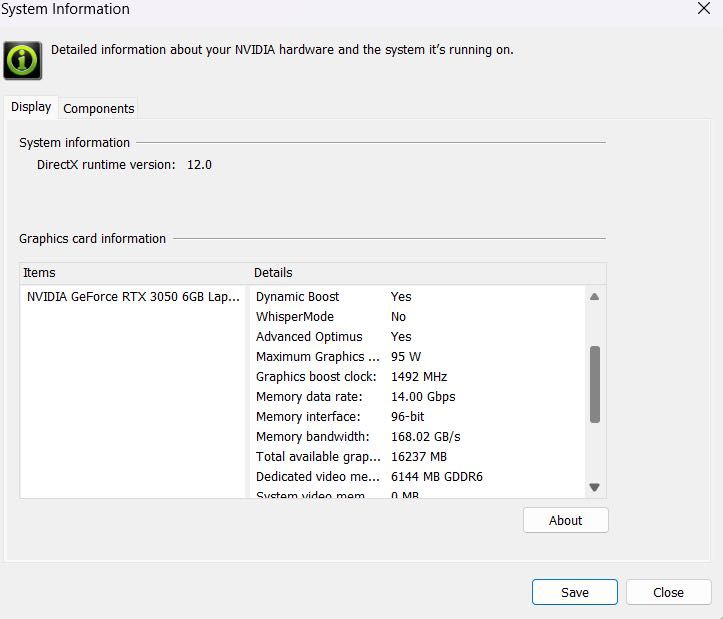Select the Advanced Optimus row
This screenshot has height=619, width=723.
pos(418,337)
